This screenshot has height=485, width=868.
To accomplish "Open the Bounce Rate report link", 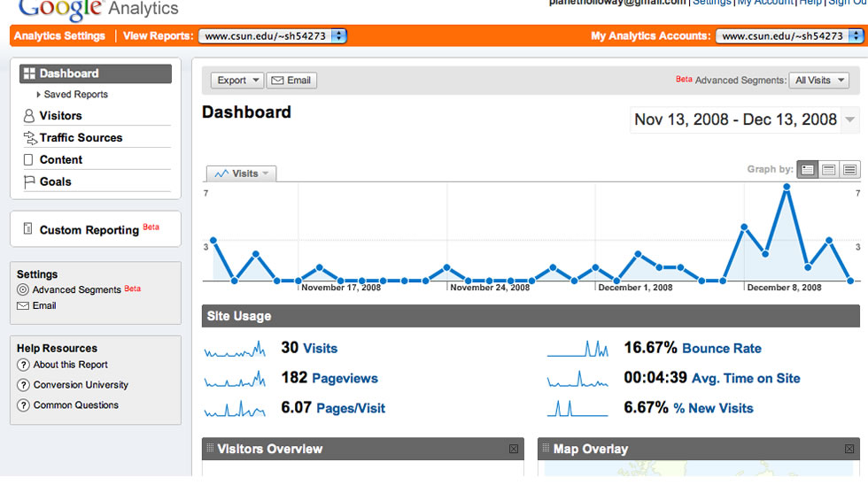I will point(722,349).
